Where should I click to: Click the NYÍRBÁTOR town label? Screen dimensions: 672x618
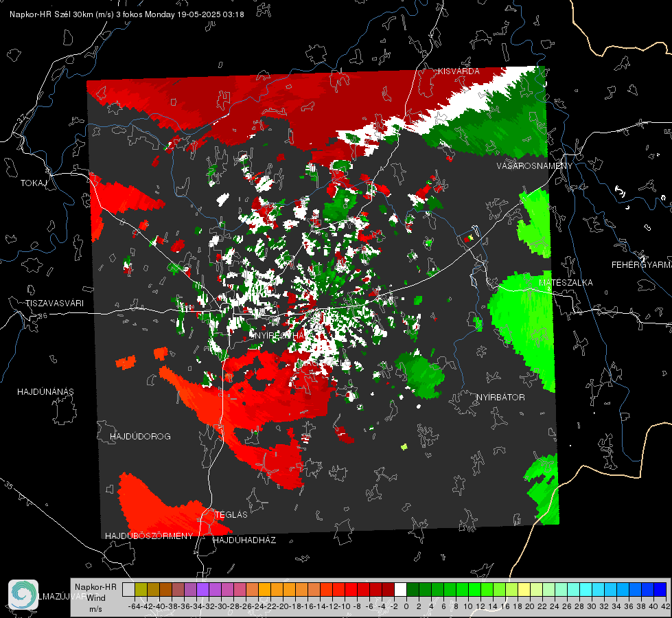[500, 398]
